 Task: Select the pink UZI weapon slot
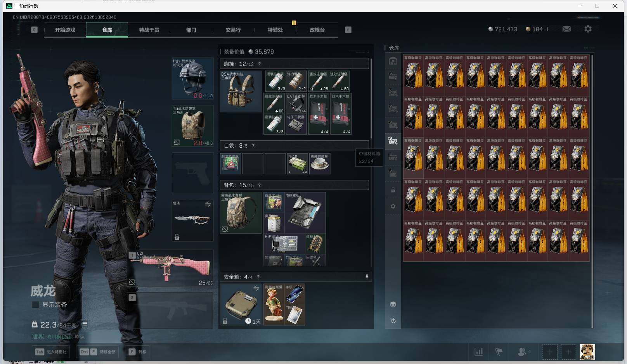[171, 268]
